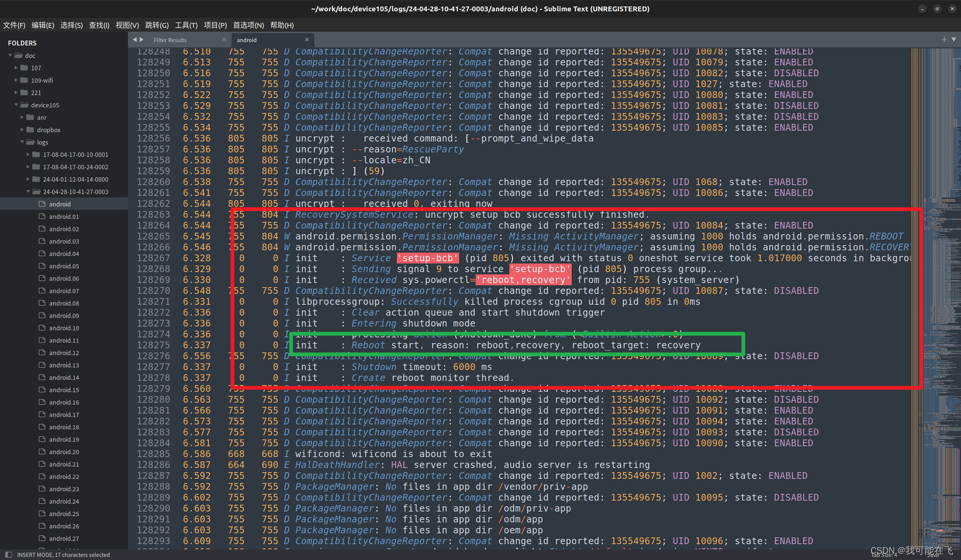Collapse the device105 folder
Image resolution: width=961 pixels, height=560 pixels.
(16, 105)
